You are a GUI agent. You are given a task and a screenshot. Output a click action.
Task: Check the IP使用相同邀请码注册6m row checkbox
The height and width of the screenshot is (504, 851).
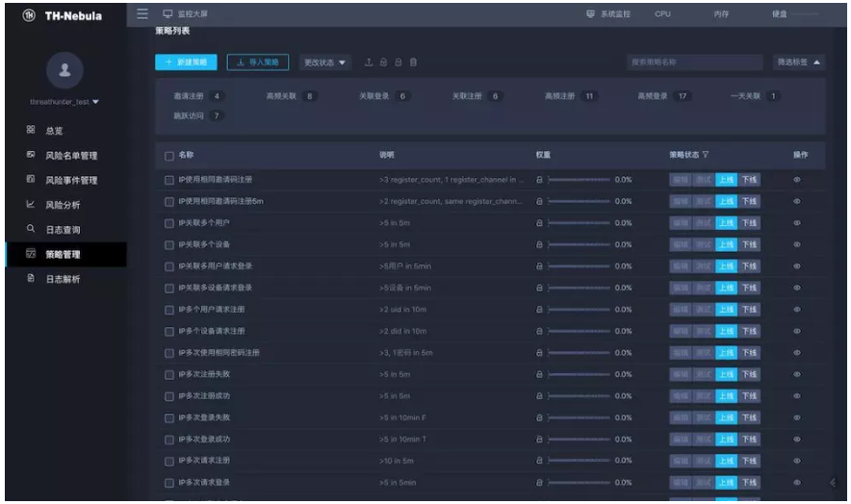click(x=168, y=202)
